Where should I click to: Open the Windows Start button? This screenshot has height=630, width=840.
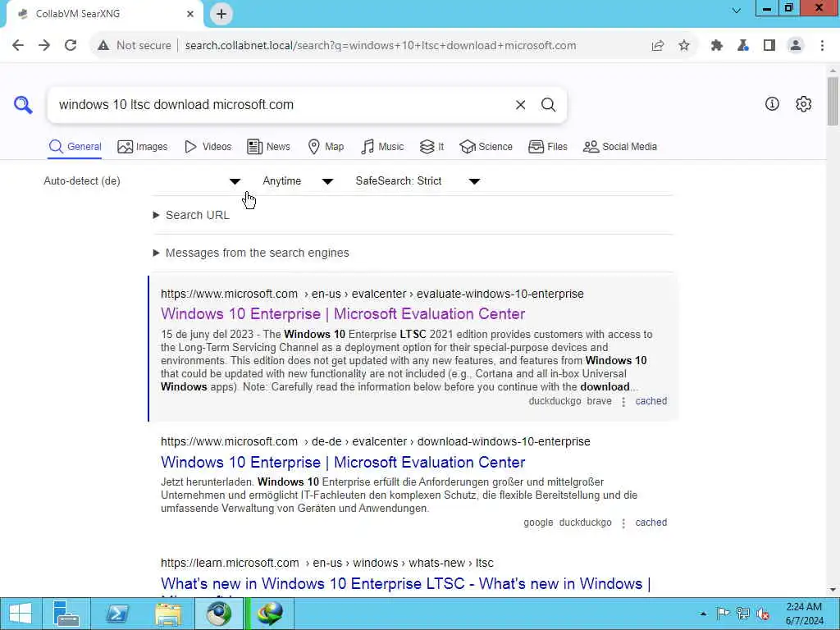(21, 614)
